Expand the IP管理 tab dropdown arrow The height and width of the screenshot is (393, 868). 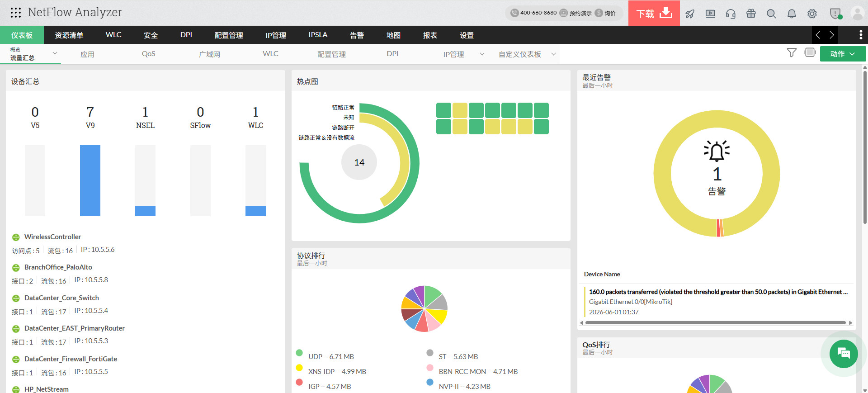[x=482, y=54]
